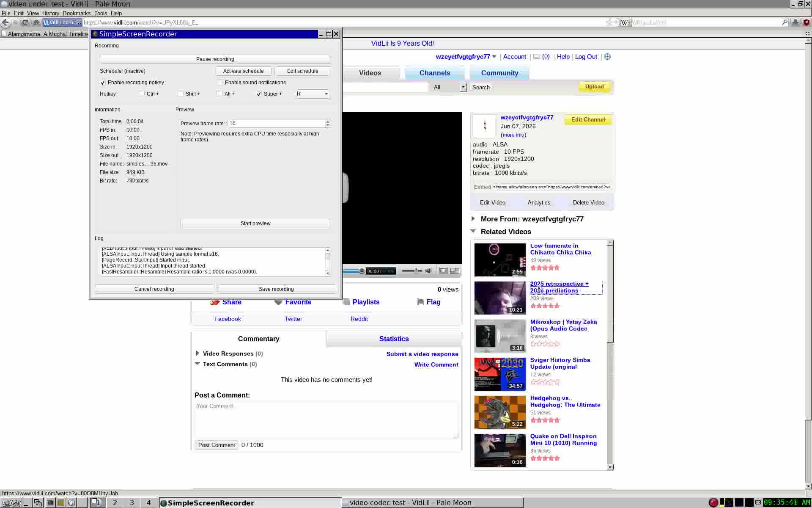Check the Shift + hotkey modifier
Image resolution: width=812 pixels, height=508 pixels.
pos(181,94)
